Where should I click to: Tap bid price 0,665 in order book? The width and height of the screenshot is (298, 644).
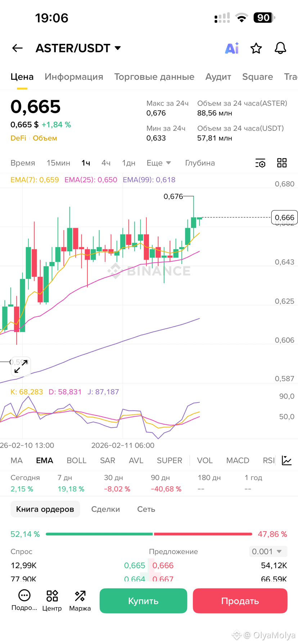tap(135, 565)
